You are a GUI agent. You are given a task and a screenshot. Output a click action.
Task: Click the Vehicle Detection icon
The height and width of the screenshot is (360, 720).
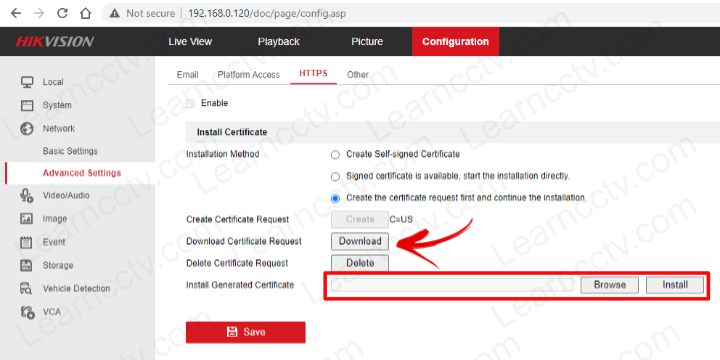27,288
